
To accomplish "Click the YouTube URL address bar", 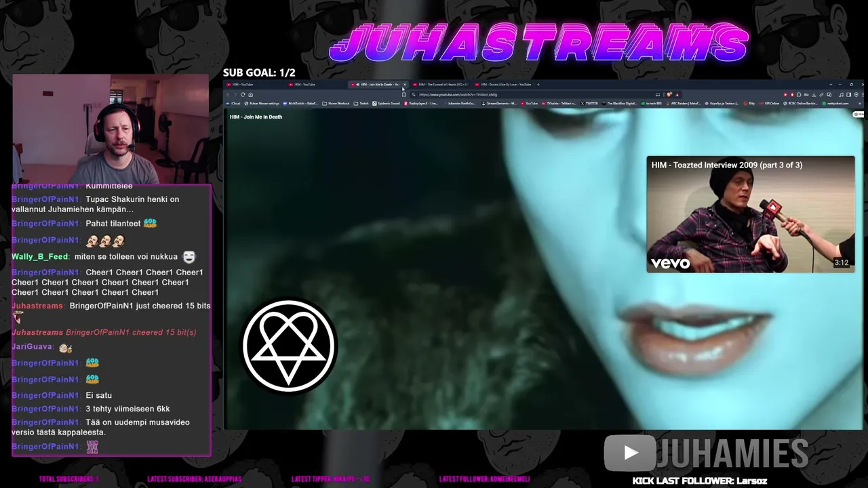I will point(536,95).
